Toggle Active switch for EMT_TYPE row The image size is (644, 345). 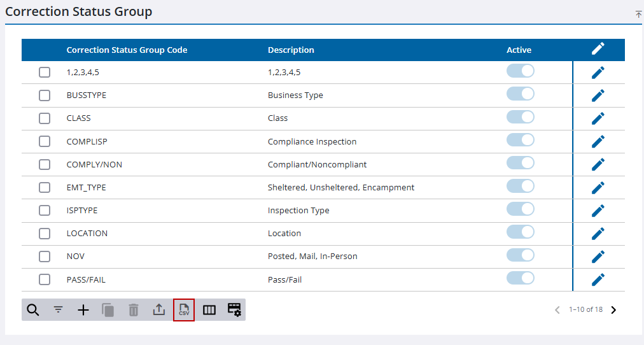(520, 187)
